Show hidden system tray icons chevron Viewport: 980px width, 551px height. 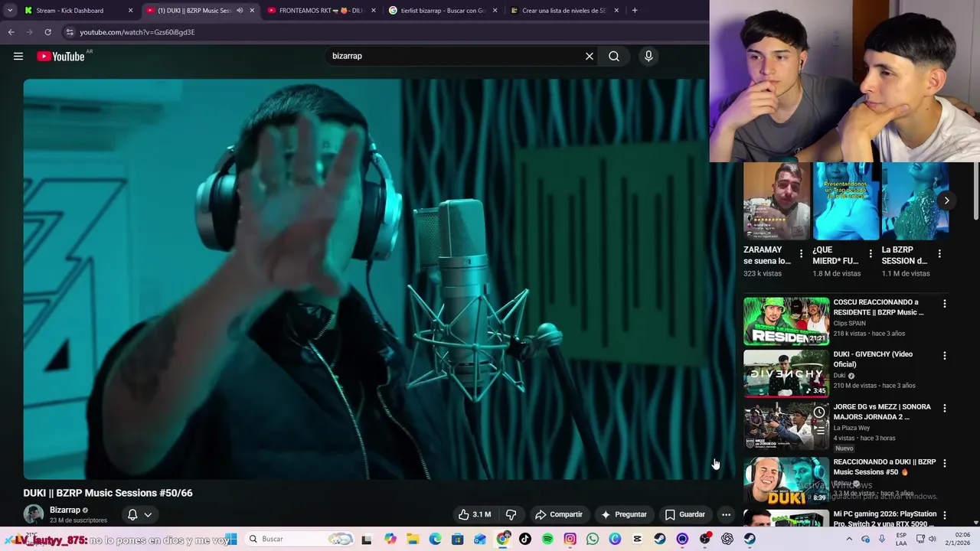849,539
